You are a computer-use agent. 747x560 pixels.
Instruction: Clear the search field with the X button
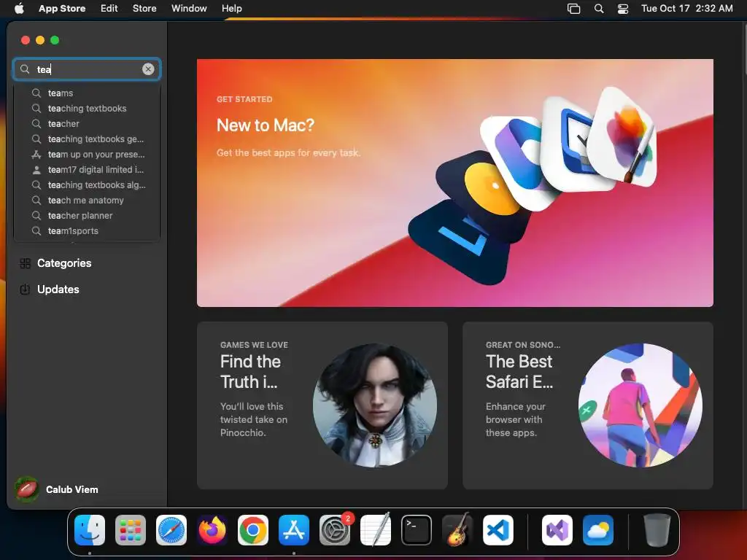[x=148, y=69]
